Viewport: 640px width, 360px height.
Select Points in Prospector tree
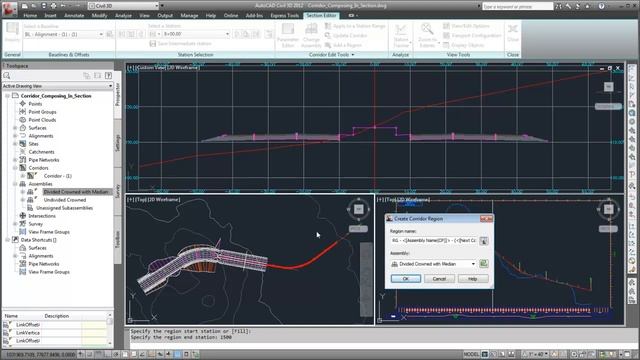(x=35, y=104)
